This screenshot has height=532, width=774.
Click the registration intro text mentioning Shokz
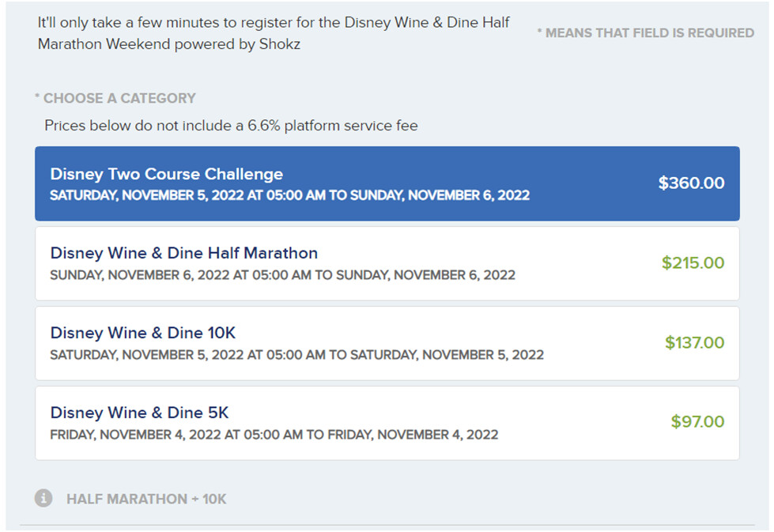274,33
